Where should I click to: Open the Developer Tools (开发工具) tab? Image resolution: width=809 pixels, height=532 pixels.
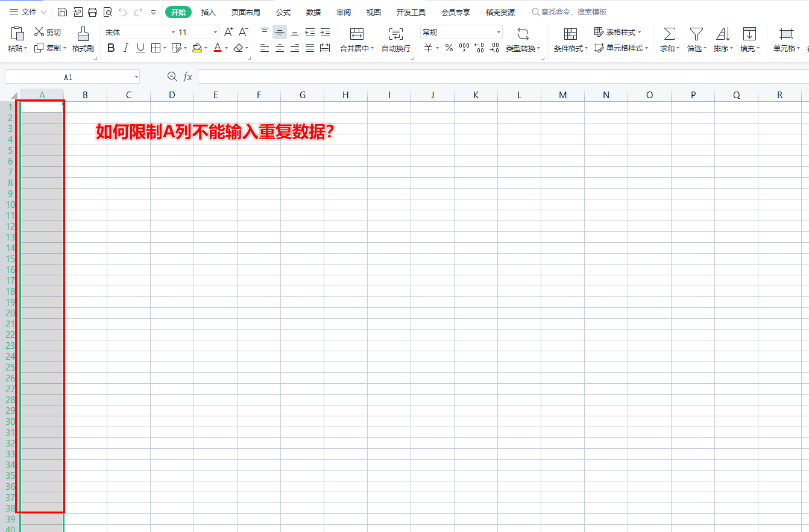[411, 12]
